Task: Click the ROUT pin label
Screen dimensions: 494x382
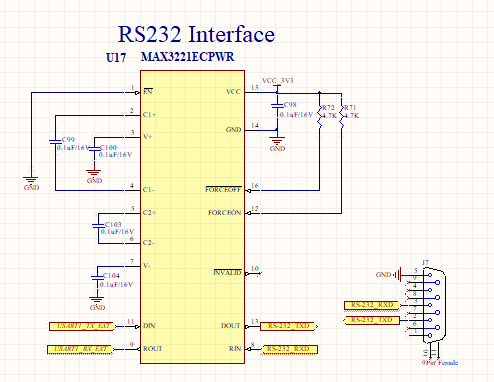Action: click(x=153, y=349)
